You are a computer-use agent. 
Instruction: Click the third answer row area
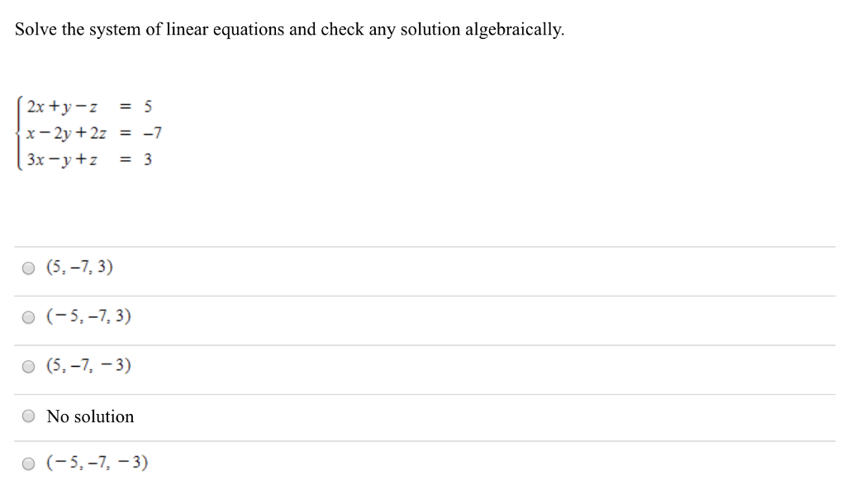(413, 369)
